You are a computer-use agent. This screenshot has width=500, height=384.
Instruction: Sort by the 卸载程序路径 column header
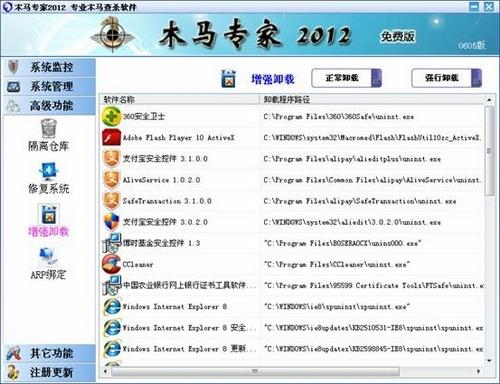pos(372,99)
